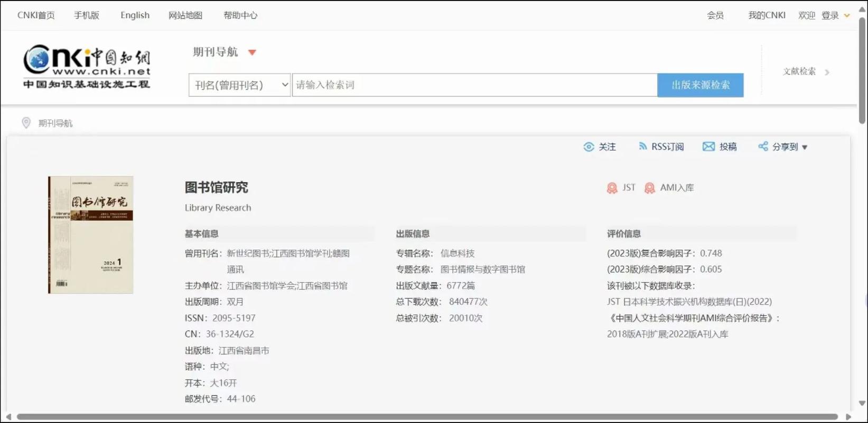Click the share icon for 分享到
The height and width of the screenshot is (423, 868).
[763, 146]
